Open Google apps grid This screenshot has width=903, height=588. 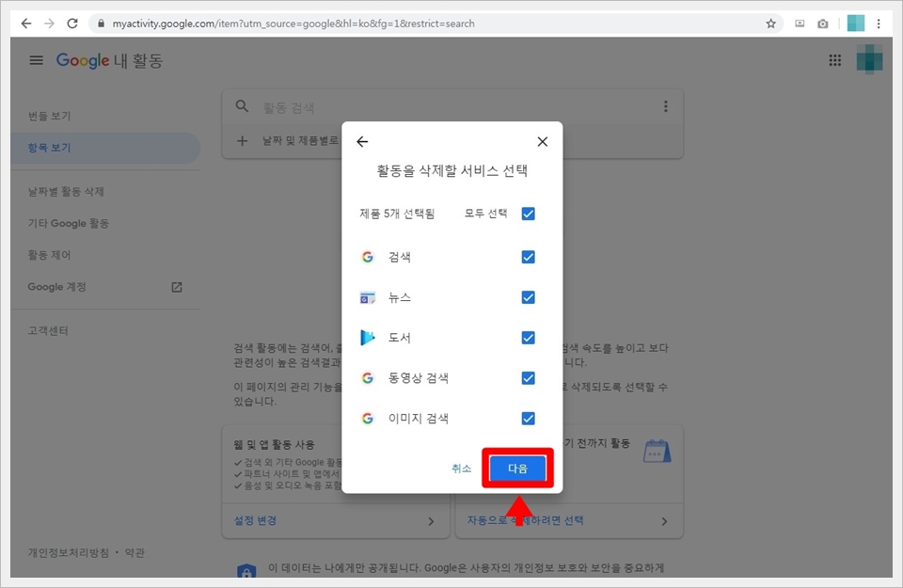(x=834, y=60)
